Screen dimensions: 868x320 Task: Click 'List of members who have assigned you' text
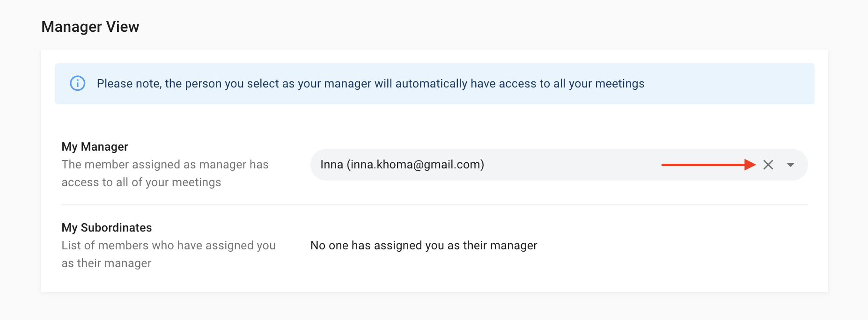coord(169,246)
